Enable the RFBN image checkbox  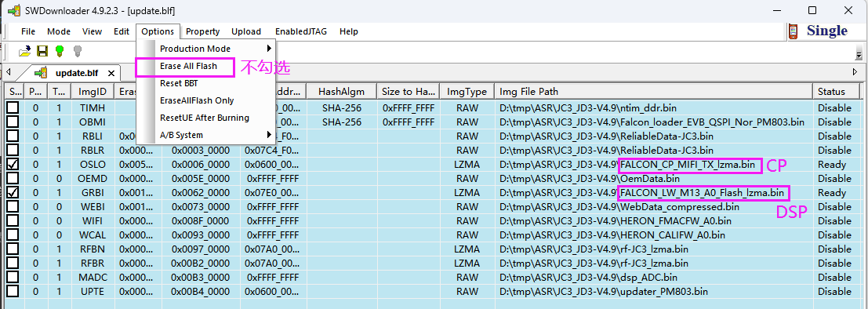[13, 249]
